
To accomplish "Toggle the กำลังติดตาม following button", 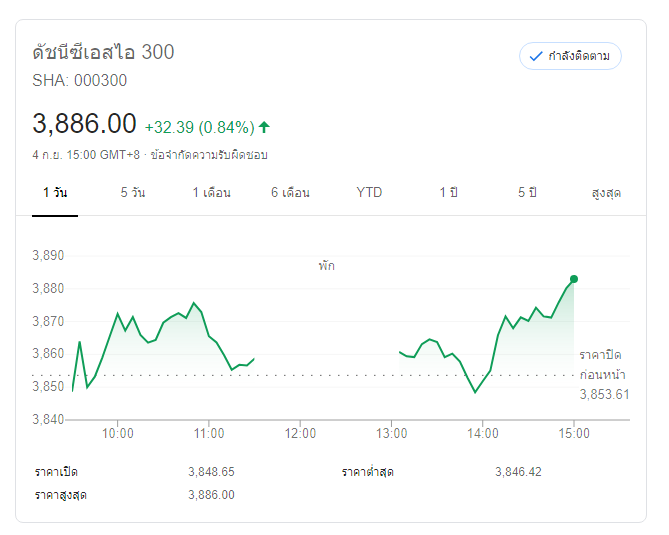I will (570, 56).
